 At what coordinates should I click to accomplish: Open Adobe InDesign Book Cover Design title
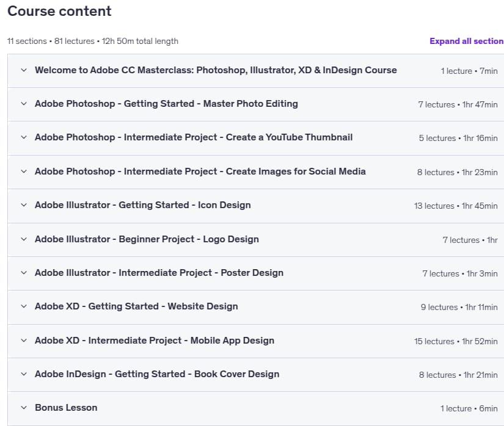click(x=157, y=374)
